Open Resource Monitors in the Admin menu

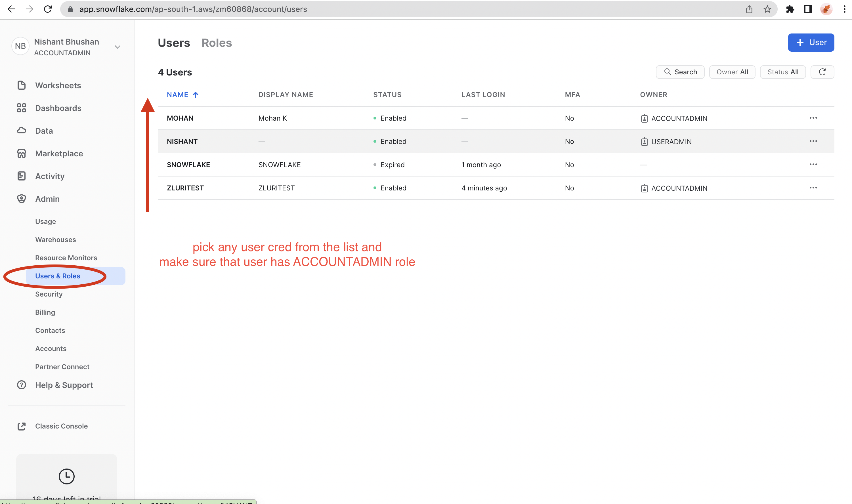[66, 258]
